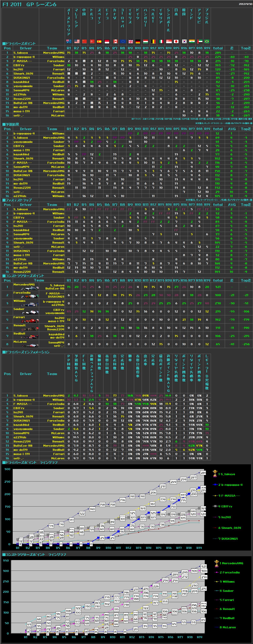This screenshot has width=253, height=644.
Task: Click the ForceIndia car image
Action: pos(30,296)
